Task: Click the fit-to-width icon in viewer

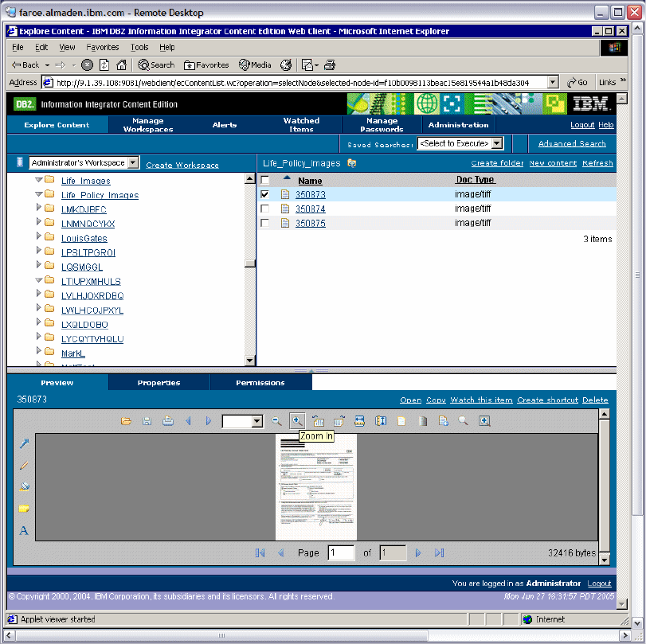Action: pos(359,421)
